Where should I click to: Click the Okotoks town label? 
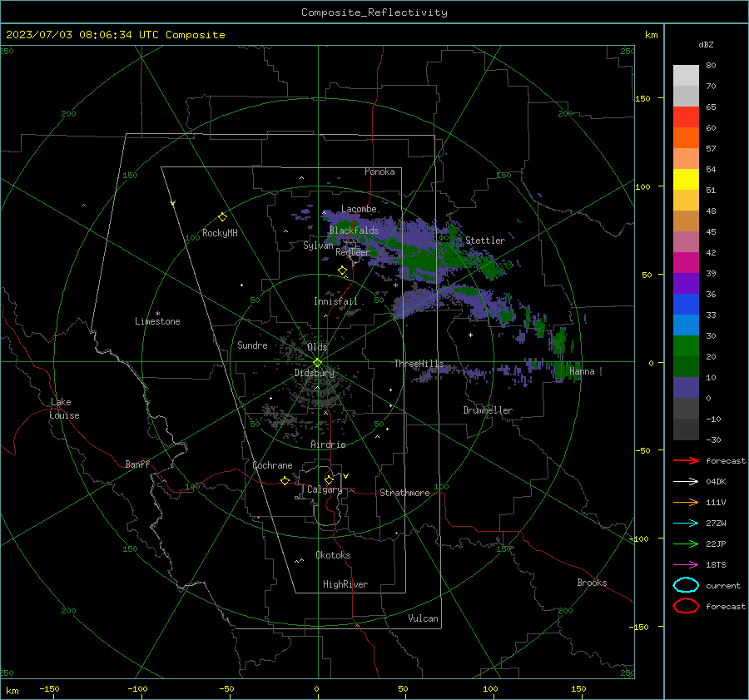tap(333, 555)
